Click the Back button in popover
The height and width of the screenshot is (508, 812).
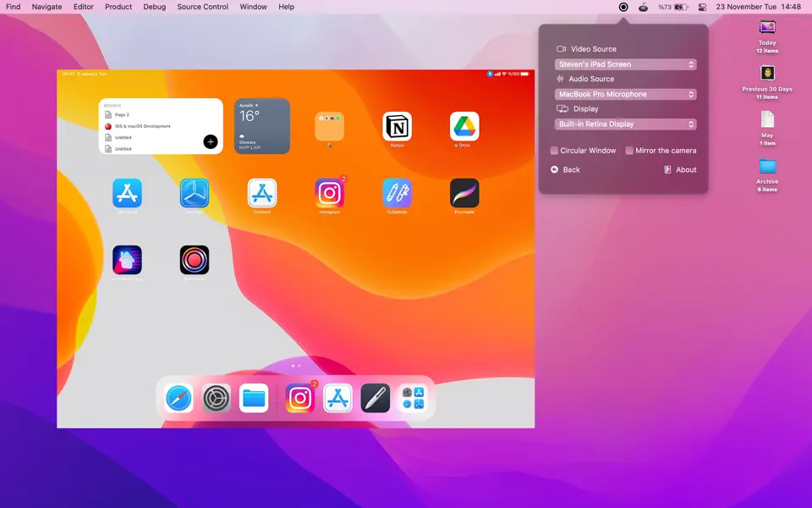coord(565,169)
